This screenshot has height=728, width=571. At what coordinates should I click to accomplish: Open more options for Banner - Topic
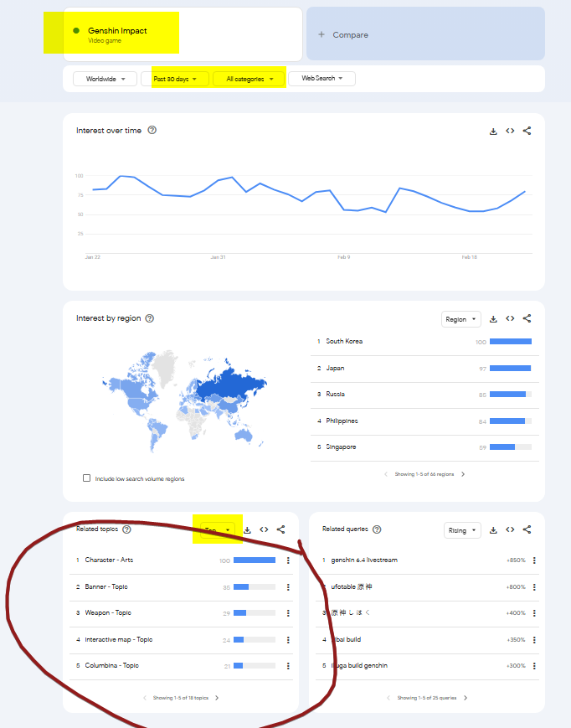point(288,587)
